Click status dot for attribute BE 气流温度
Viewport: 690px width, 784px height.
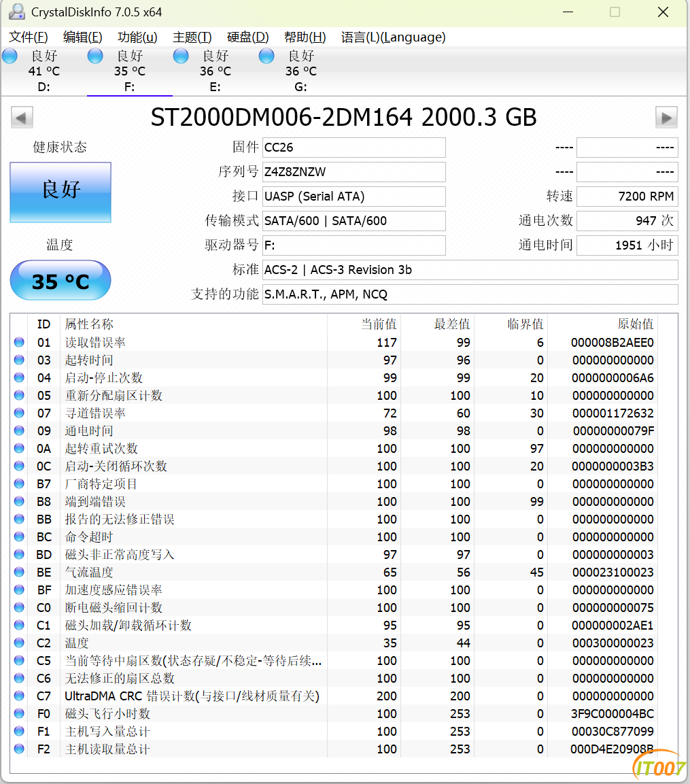(19, 571)
